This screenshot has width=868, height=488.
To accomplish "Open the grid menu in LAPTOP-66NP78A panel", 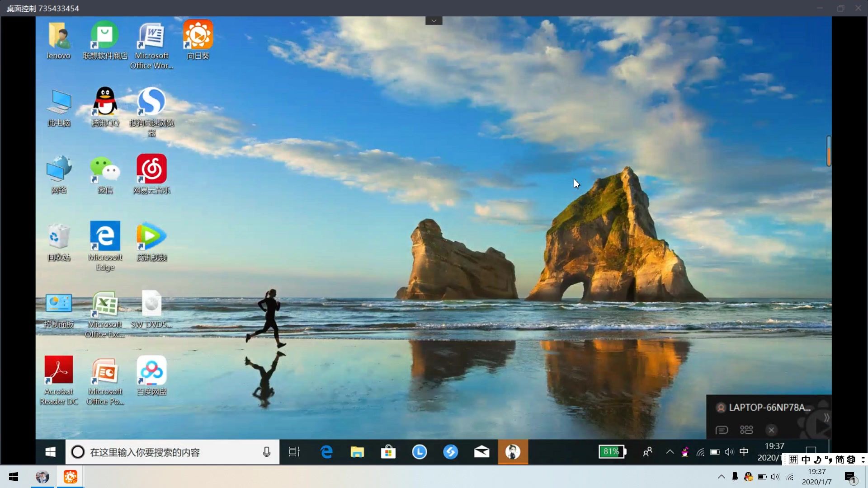I will tap(746, 430).
